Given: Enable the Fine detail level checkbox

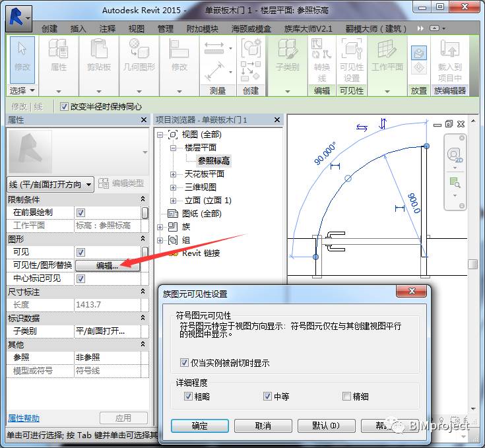Looking at the screenshot, I should pyautogui.click(x=346, y=396).
